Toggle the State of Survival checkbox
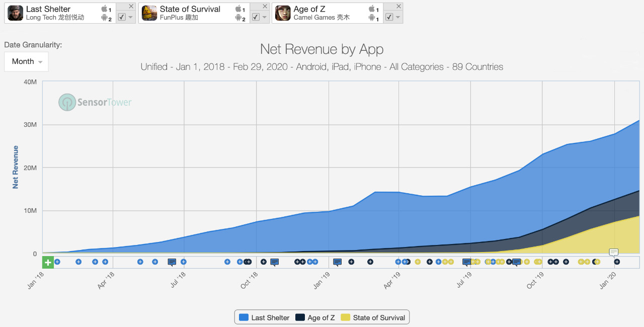 (256, 17)
